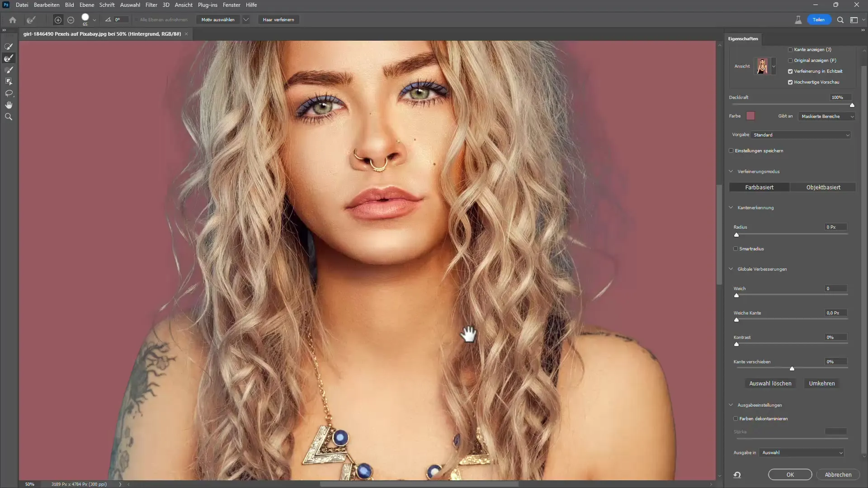
Task: Open brush options dropdown arrow
Action: (x=94, y=20)
